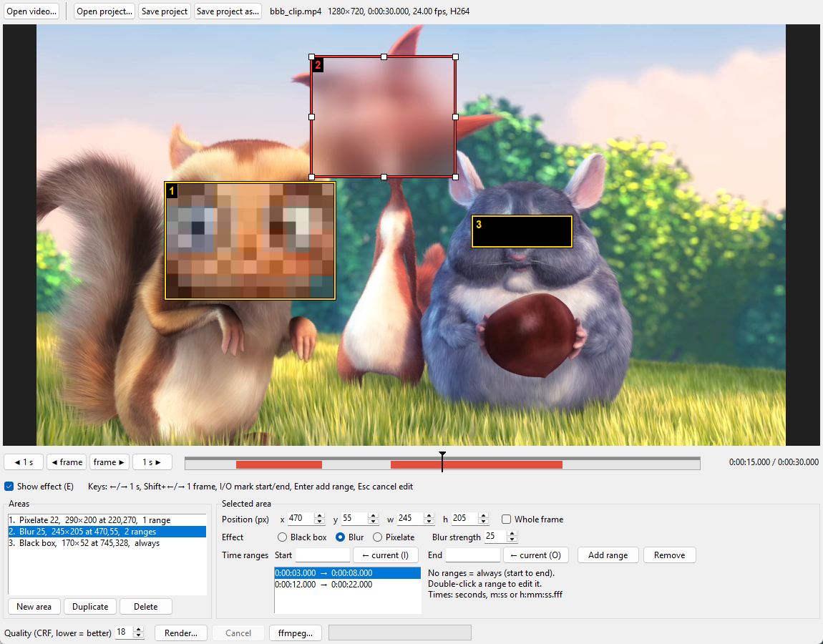Click the time range End field
The height and width of the screenshot is (644, 823).
click(x=473, y=555)
